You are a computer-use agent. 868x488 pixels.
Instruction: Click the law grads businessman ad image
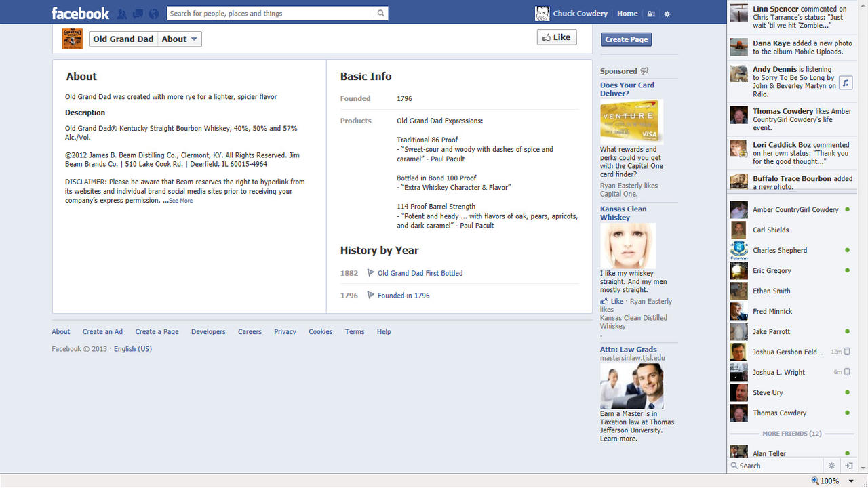(x=631, y=386)
